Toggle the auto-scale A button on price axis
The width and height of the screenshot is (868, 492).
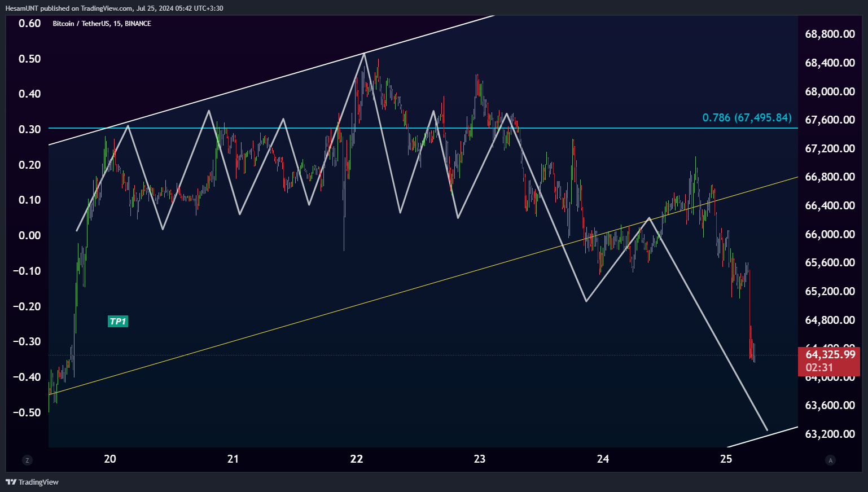click(830, 460)
